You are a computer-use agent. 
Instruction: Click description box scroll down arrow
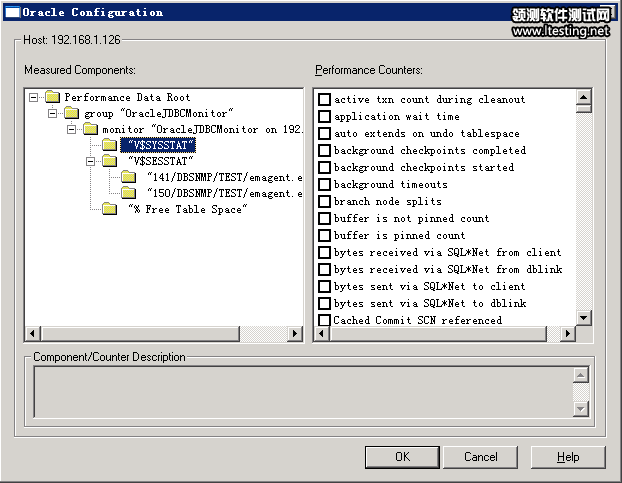[580, 409]
